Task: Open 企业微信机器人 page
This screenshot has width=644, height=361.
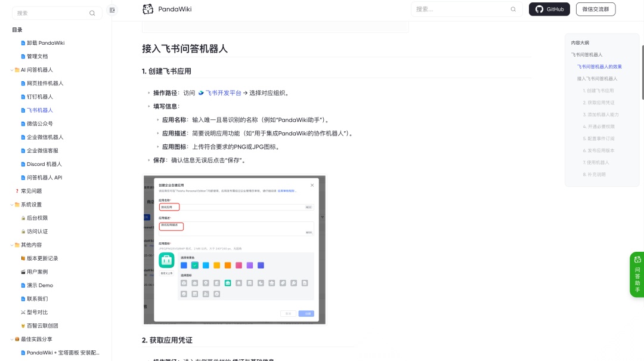Action: (x=45, y=137)
